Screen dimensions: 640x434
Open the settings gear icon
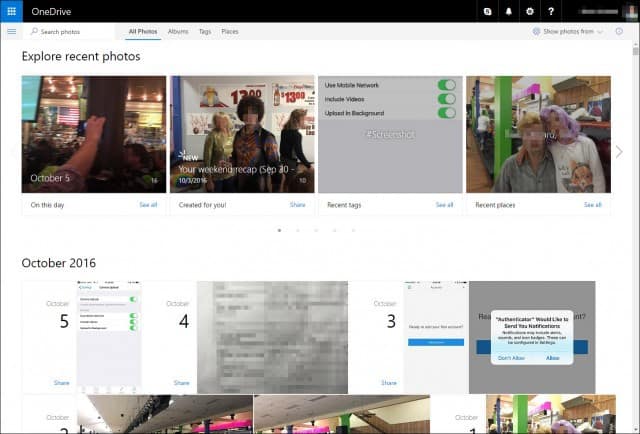click(530, 11)
